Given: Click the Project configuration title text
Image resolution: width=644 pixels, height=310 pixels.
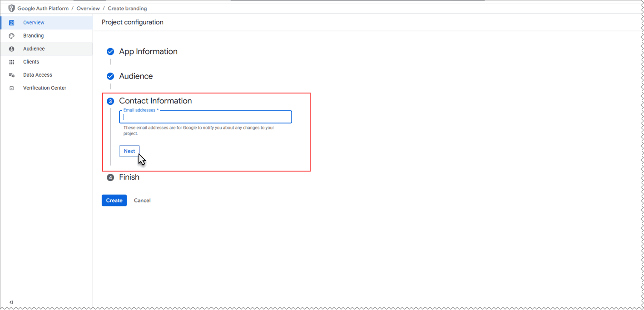Looking at the screenshot, I should tap(133, 22).
